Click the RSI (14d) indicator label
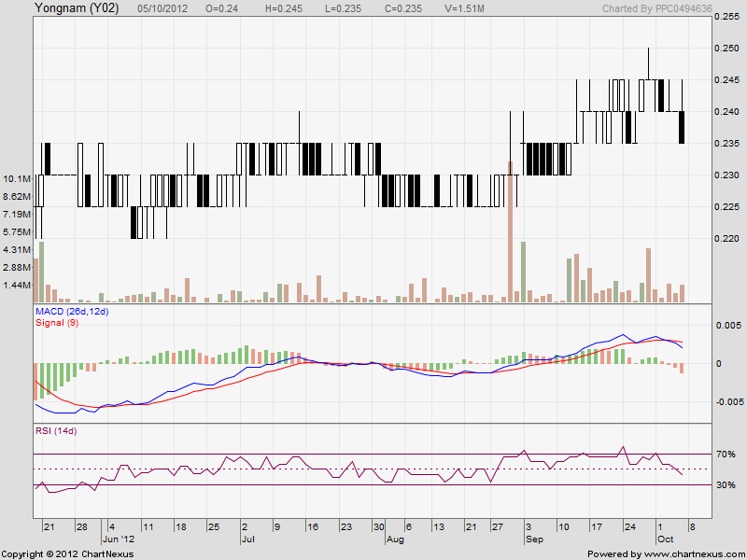The image size is (747, 560). [x=56, y=431]
